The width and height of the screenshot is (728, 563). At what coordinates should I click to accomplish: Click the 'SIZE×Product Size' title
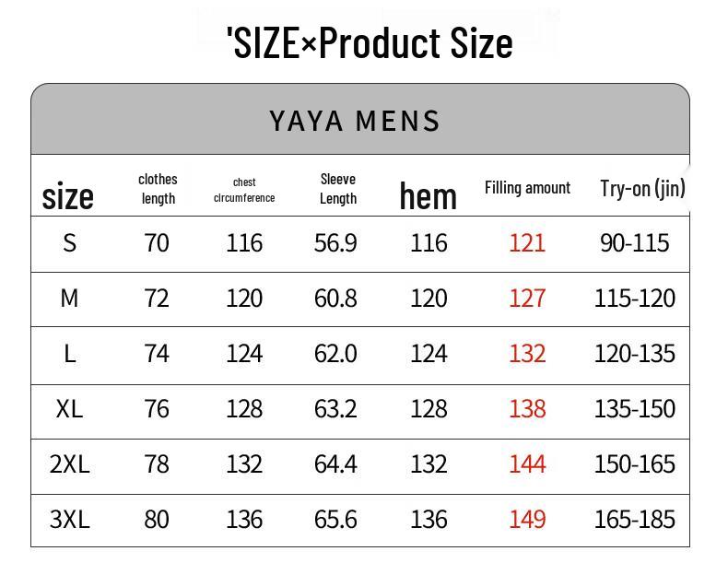(370, 43)
